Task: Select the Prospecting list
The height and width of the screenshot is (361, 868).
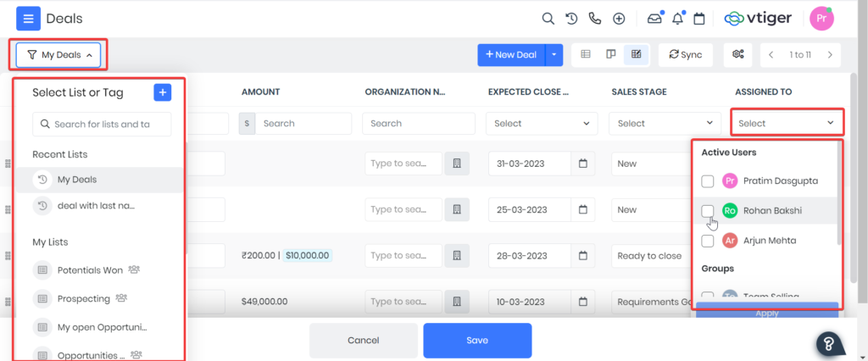Action: (100, 298)
